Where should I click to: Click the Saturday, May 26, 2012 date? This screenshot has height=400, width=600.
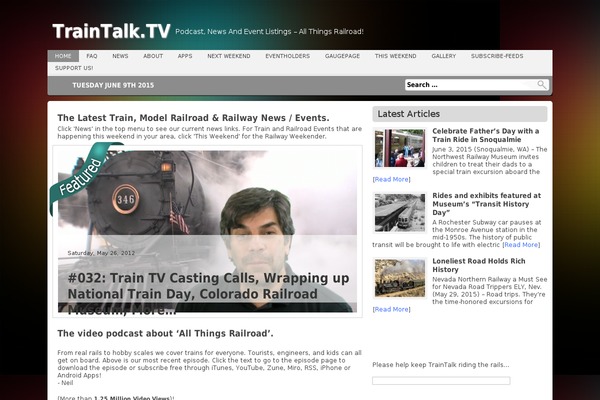[101, 253]
